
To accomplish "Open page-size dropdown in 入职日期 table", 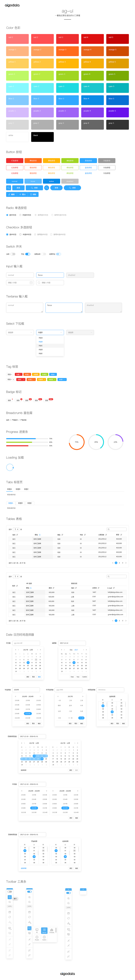I will pyautogui.click(x=16, y=529).
